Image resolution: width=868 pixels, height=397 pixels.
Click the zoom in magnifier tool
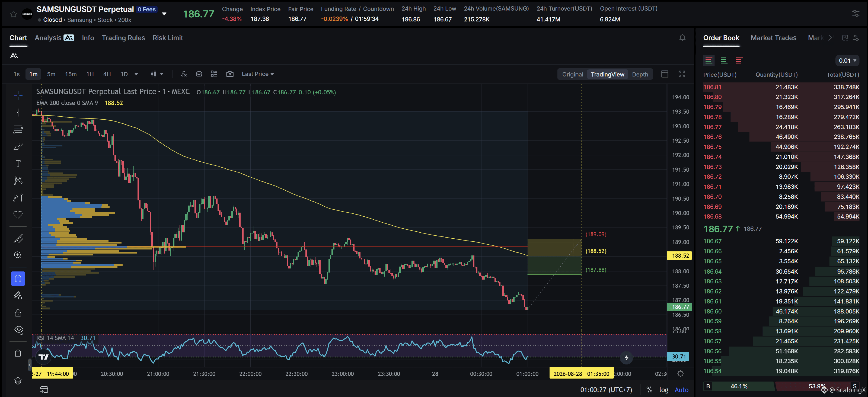[18, 255]
